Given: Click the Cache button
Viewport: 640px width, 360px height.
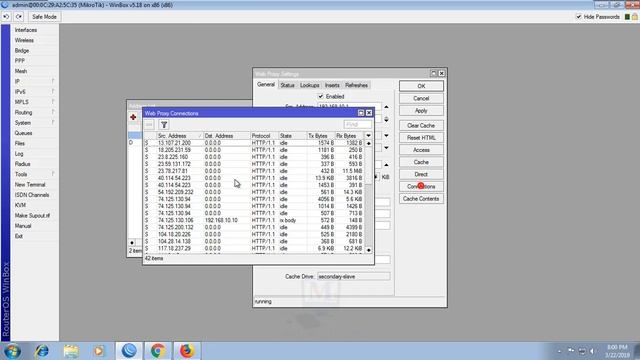Looking at the screenshot, I should pyautogui.click(x=421, y=162).
